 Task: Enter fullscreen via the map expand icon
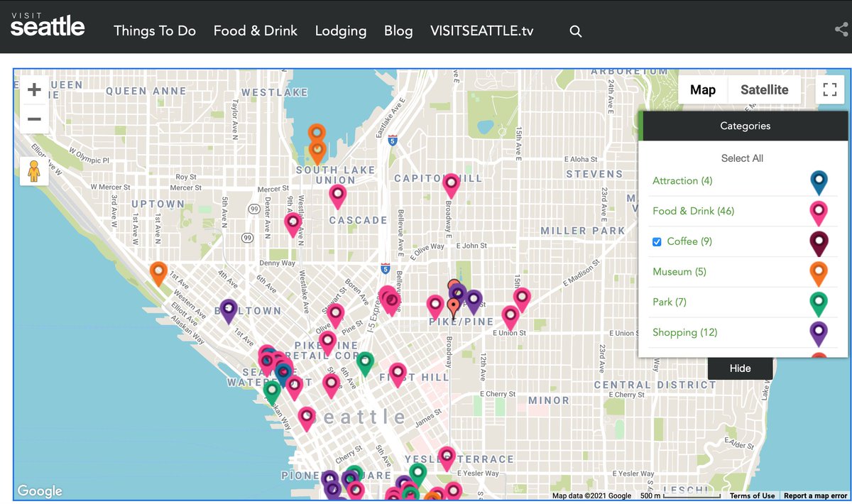pos(829,89)
